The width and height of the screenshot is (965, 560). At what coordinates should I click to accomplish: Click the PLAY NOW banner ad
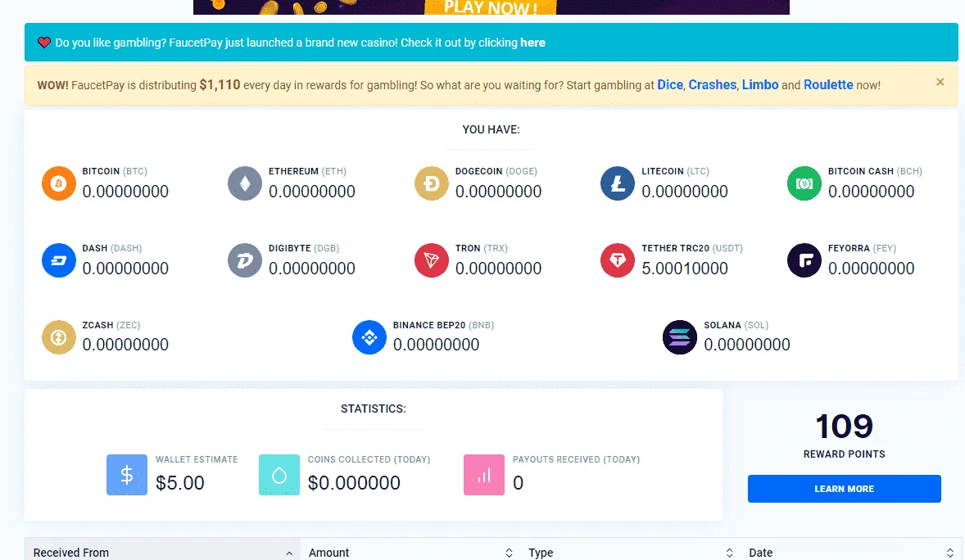point(492,7)
